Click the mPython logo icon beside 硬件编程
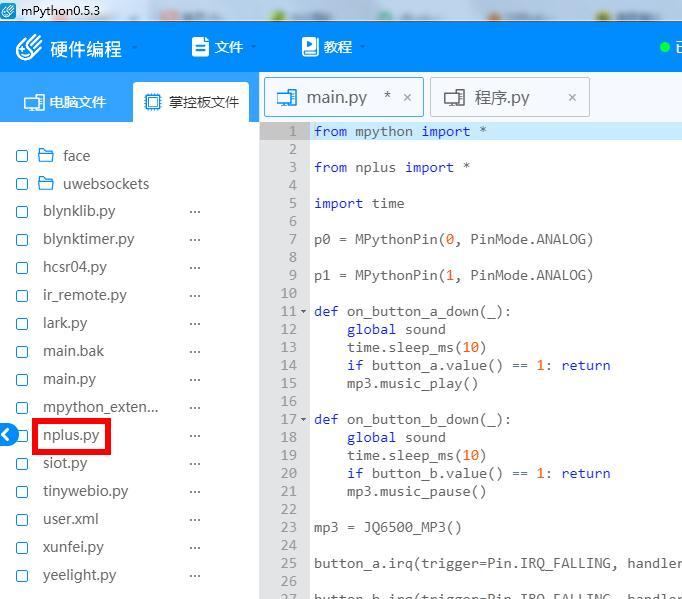682x599 pixels. click(x=29, y=47)
